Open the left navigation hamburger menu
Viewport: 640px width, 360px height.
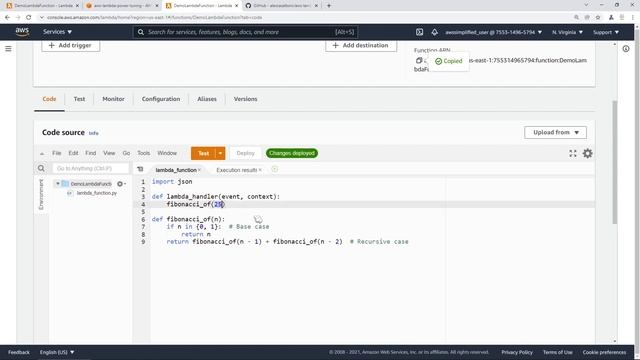click(x=8, y=49)
